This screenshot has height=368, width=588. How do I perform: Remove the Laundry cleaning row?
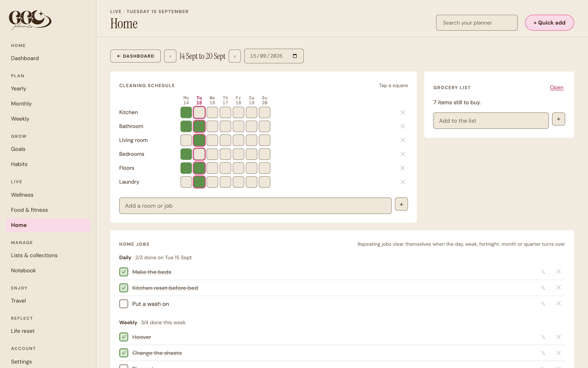(402, 182)
